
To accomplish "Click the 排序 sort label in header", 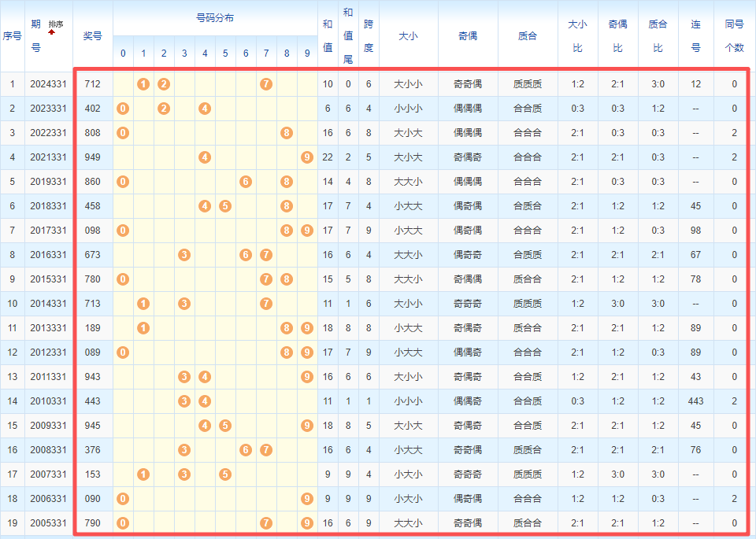I will (55, 24).
